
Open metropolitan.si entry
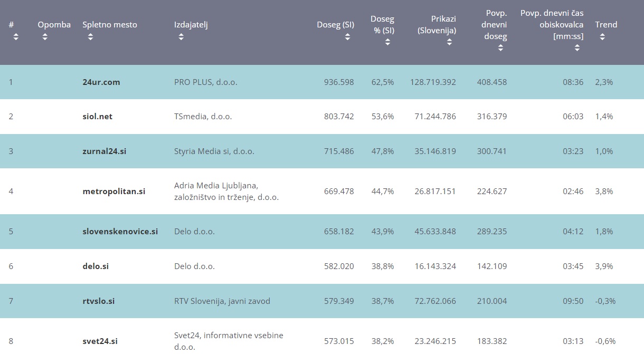coord(114,192)
